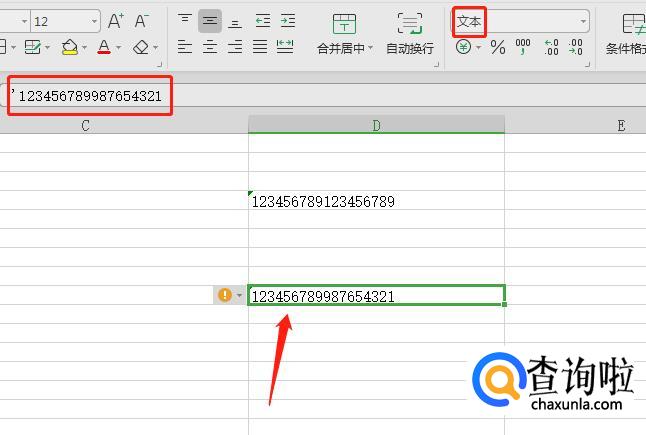The width and height of the screenshot is (646, 435).
Task: Decrease font size with the smaller A icon
Action: point(142,20)
